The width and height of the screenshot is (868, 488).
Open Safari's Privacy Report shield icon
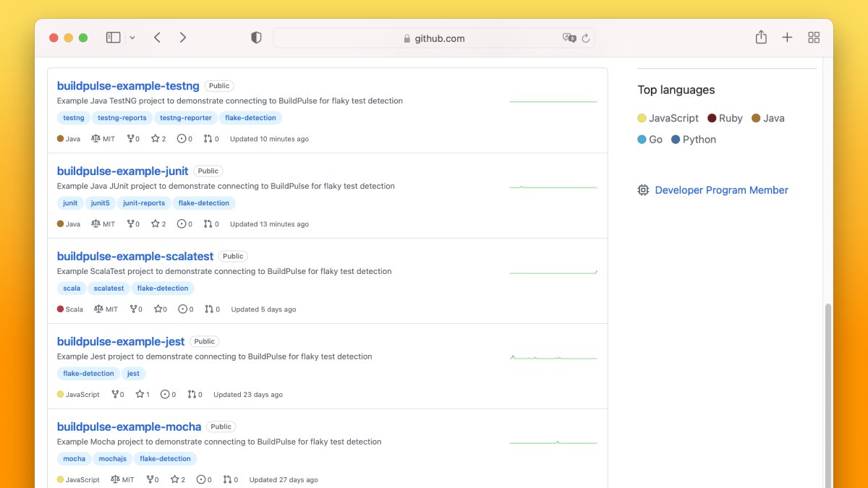(256, 37)
